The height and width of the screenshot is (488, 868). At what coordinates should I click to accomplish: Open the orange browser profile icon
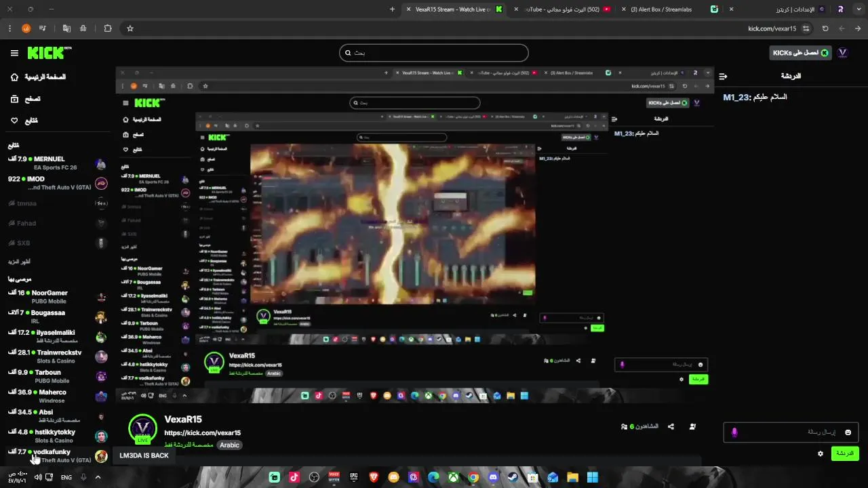point(26,28)
